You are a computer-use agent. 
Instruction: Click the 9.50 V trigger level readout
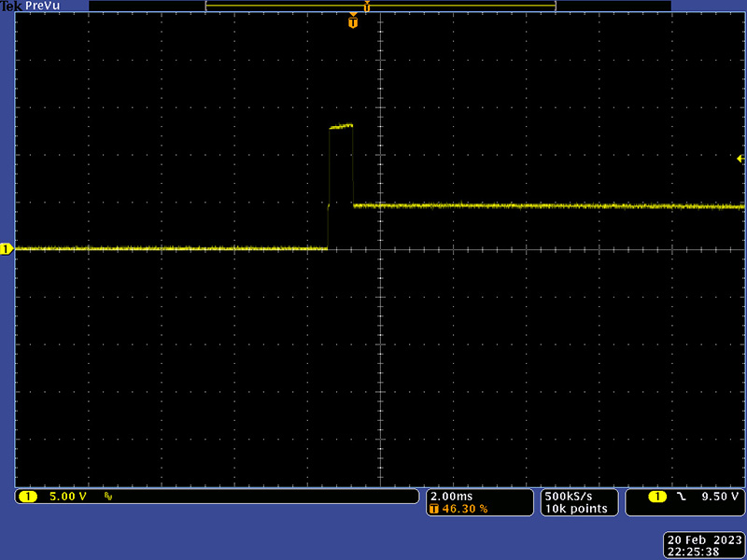click(720, 497)
